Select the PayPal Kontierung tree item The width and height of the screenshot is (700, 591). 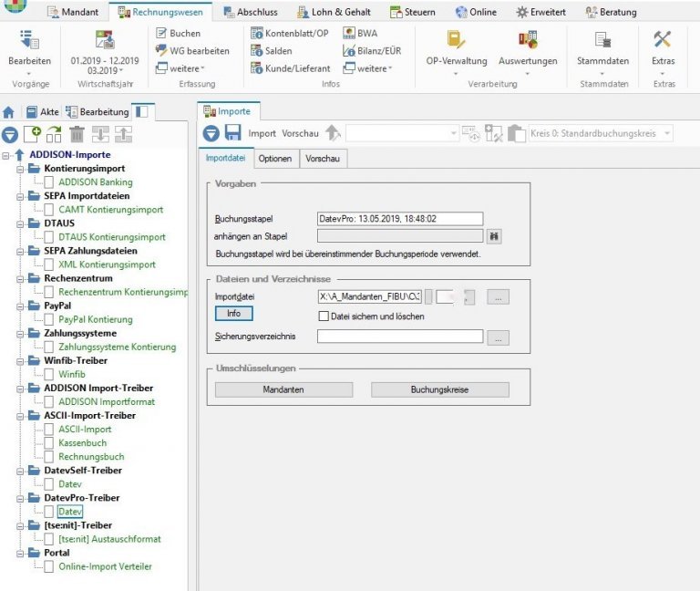[95, 319]
